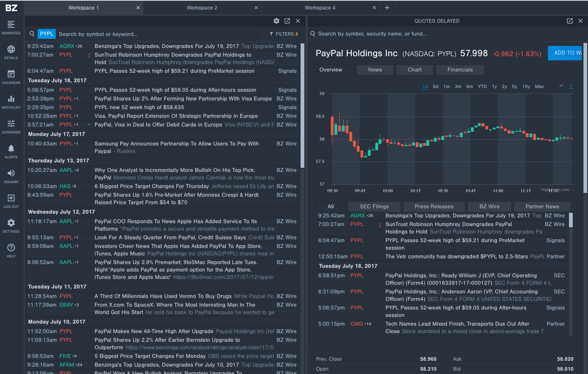Viewport: 588px width, 374px height.
Task: Click the quotes search magnifier icon
Action: pos(313,34)
